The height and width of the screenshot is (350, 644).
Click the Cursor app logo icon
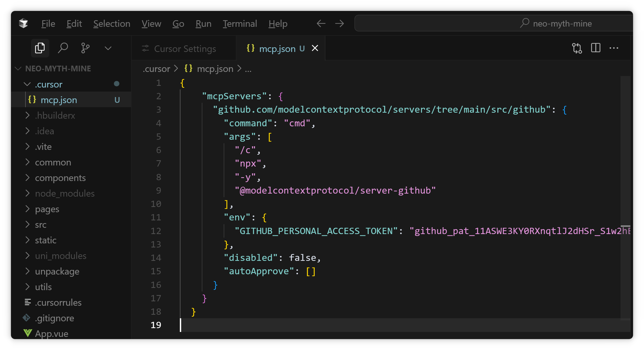coord(24,24)
